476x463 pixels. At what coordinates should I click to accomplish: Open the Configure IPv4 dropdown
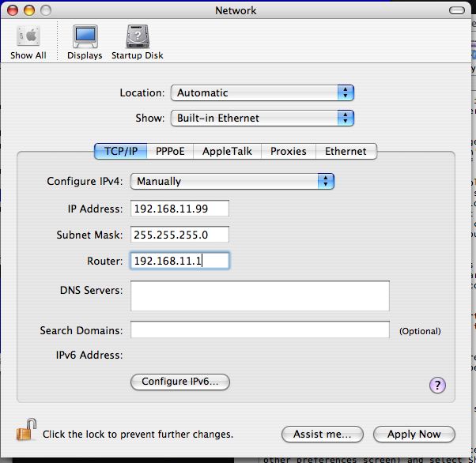(232, 182)
